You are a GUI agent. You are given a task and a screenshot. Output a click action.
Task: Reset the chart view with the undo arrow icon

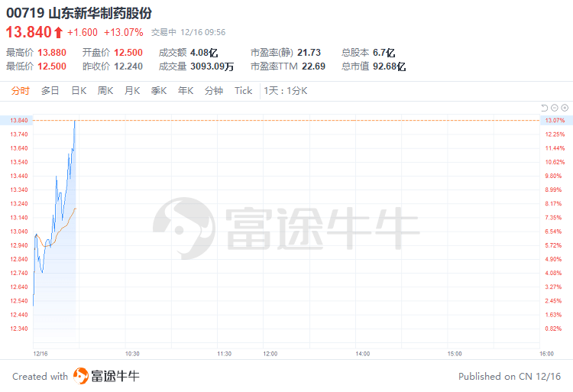[x=544, y=108]
